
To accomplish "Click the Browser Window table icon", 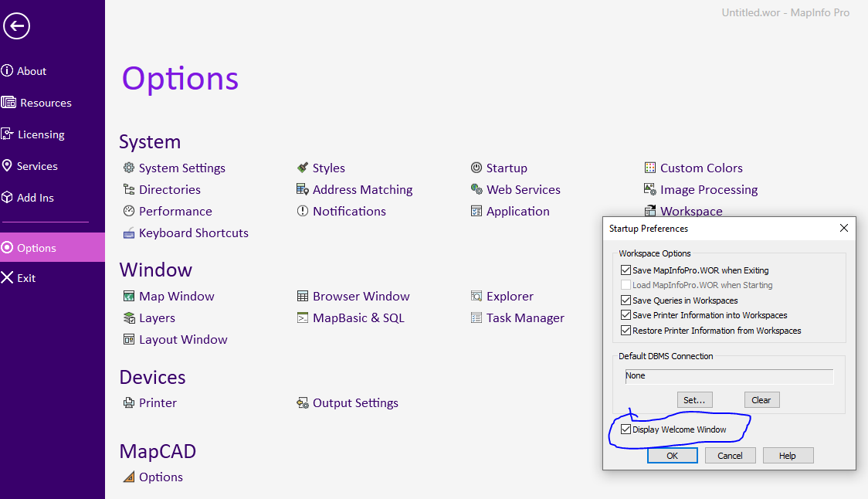I will click(x=302, y=297).
